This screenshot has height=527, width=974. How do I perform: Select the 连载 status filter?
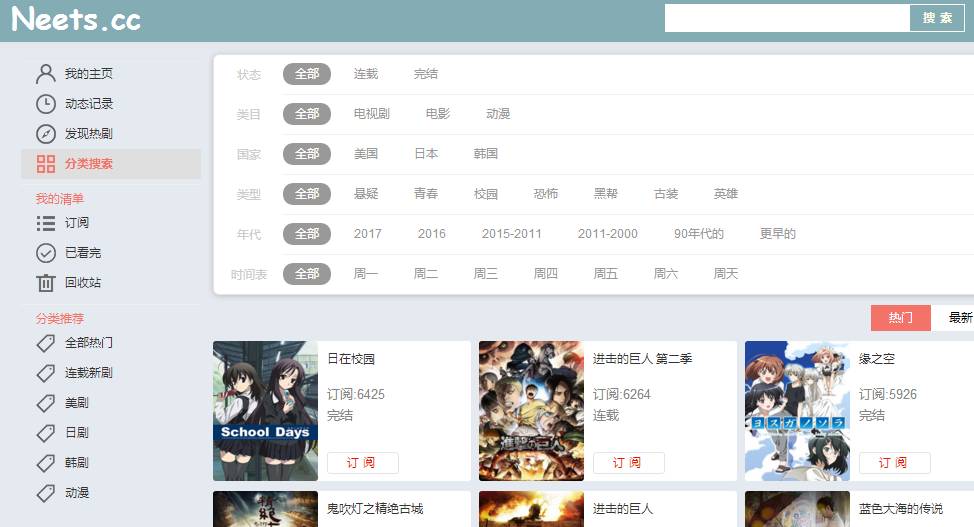point(366,74)
